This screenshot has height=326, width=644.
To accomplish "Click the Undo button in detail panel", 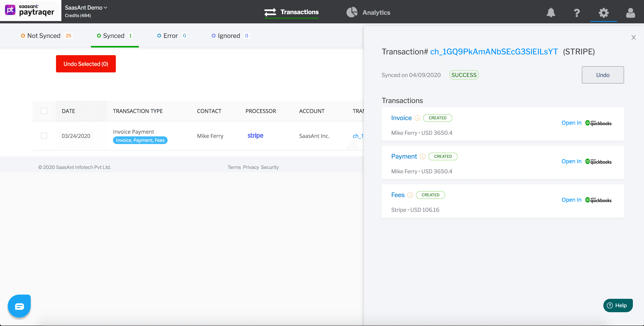I will 603,75.
